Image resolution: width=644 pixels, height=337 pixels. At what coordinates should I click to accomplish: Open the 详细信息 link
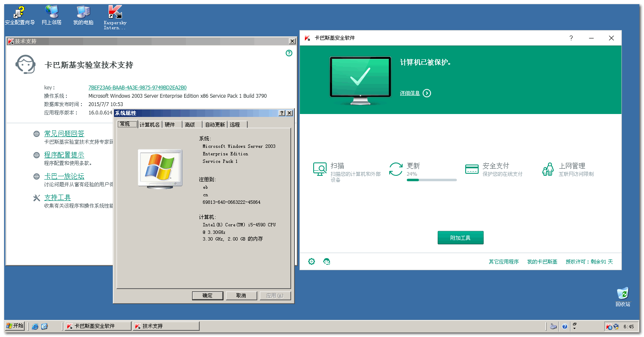(410, 93)
